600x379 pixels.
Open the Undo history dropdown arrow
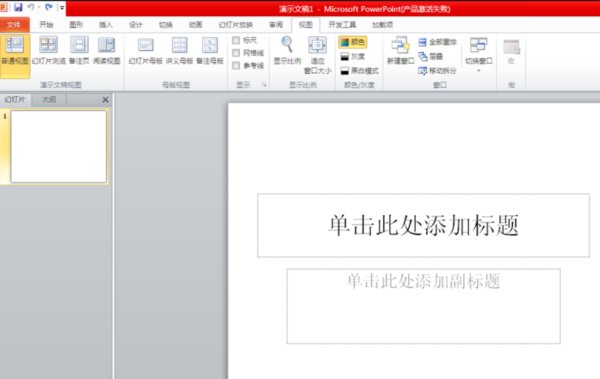point(39,7)
